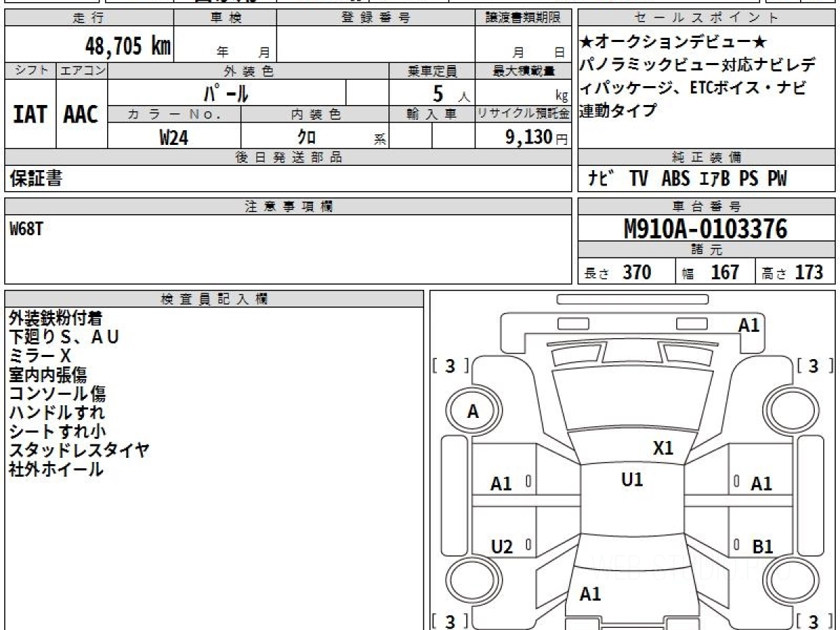Click the スタッドレスタイヤ inspector note
This screenshot has height=630, width=840.
tap(79, 450)
